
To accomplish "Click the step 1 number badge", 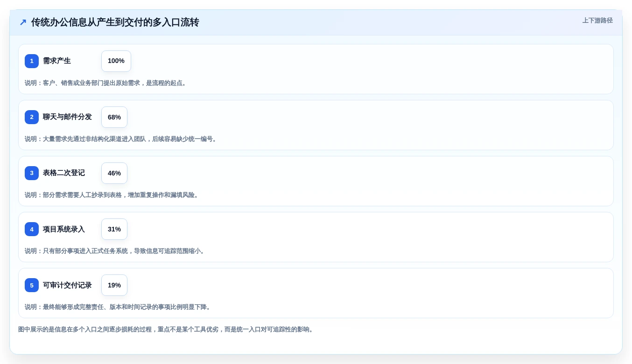I will (32, 61).
